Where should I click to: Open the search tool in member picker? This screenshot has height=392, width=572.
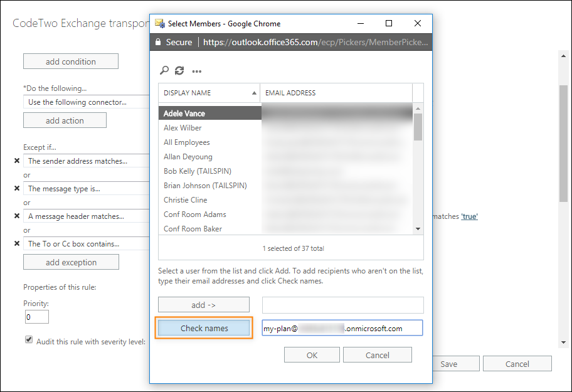(164, 70)
